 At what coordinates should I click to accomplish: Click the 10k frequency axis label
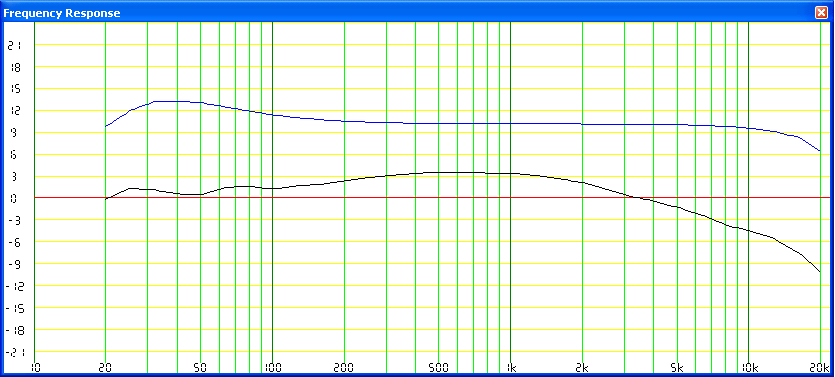click(x=749, y=367)
